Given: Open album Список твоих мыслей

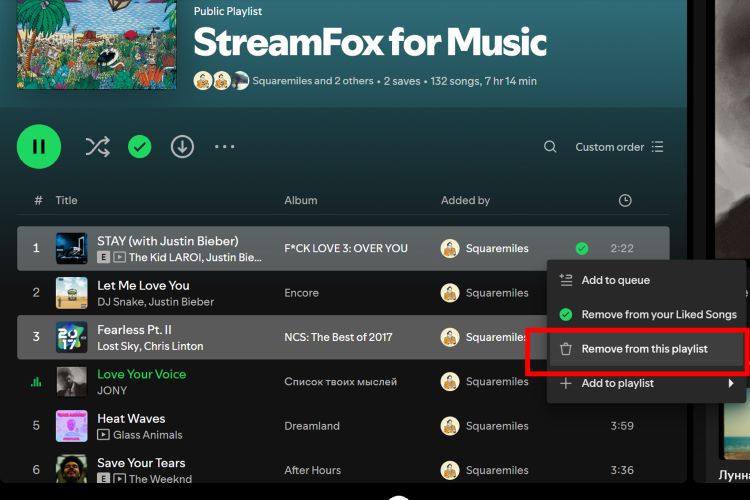Looking at the screenshot, I should click(341, 382).
